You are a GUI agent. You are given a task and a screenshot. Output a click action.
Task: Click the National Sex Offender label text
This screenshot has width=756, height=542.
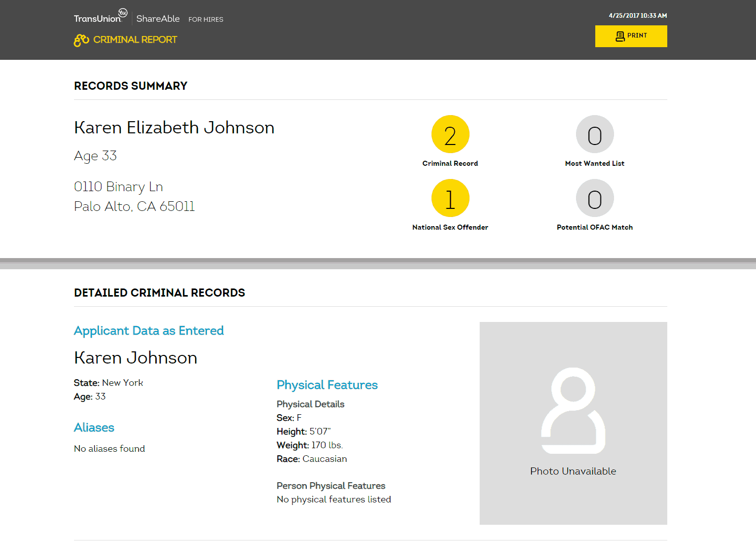[x=450, y=227]
